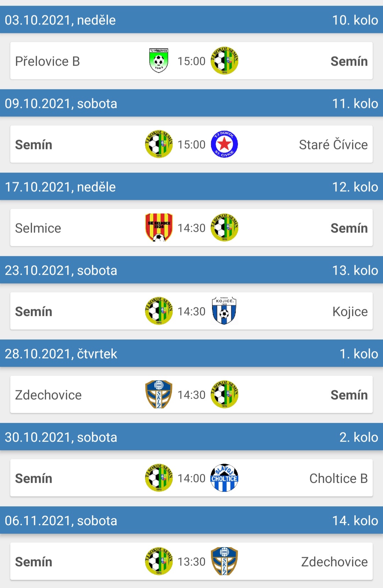This screenshot has width=383, height=588.
Task: Tap Zdechovice crest in the 28.10.2021 match
Action: point(159,394)
